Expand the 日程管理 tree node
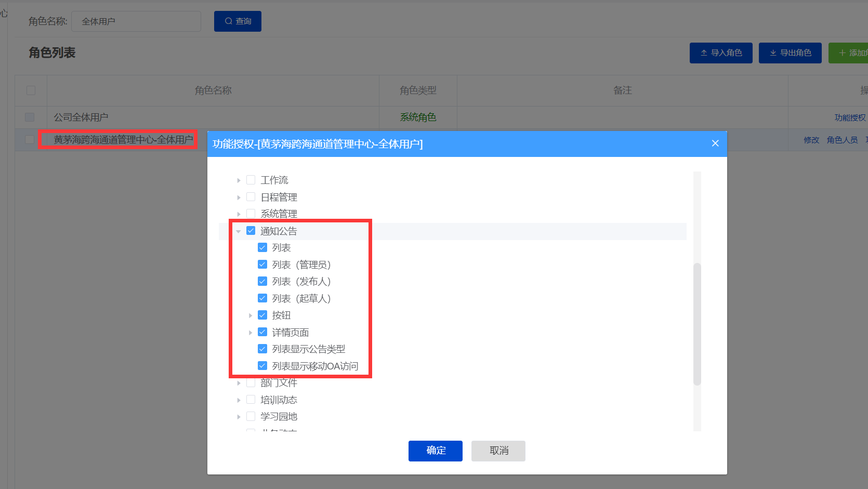The height and width of the screenshot is (489, 868). click(x=239, y=197)
